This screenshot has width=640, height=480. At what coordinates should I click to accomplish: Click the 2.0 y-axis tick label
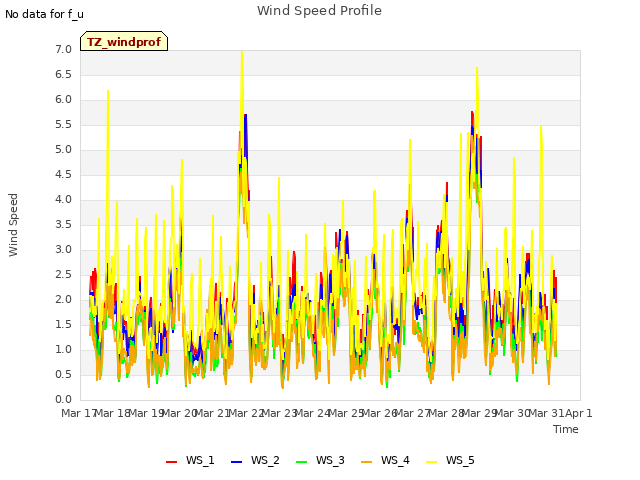pyautogui.click(x=63, y=300)
